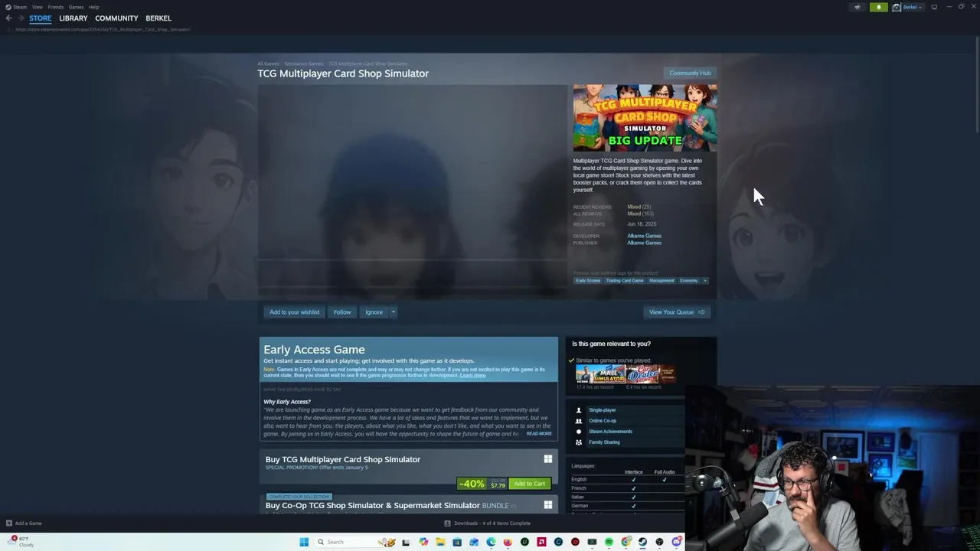
Task: Click the Add a Game label
Action: point(28,523)
